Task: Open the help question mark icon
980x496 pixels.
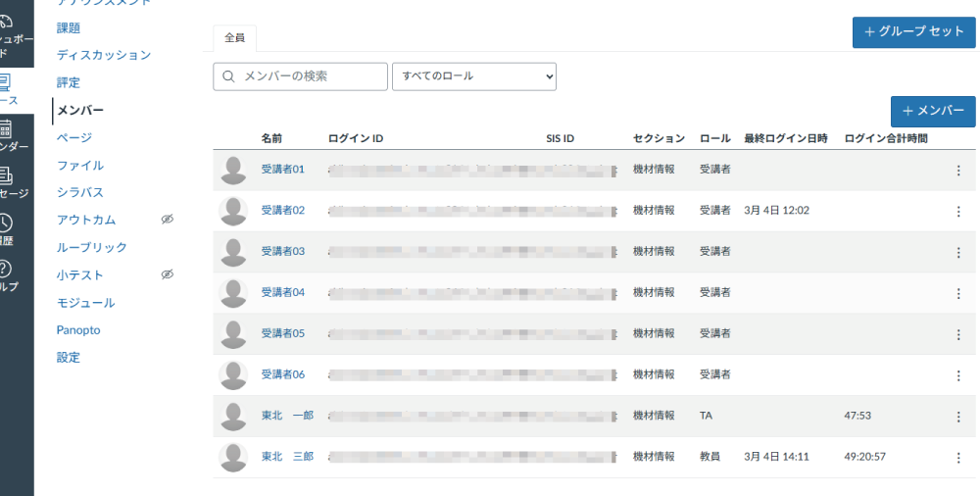Action: click(x=5, y=269)
